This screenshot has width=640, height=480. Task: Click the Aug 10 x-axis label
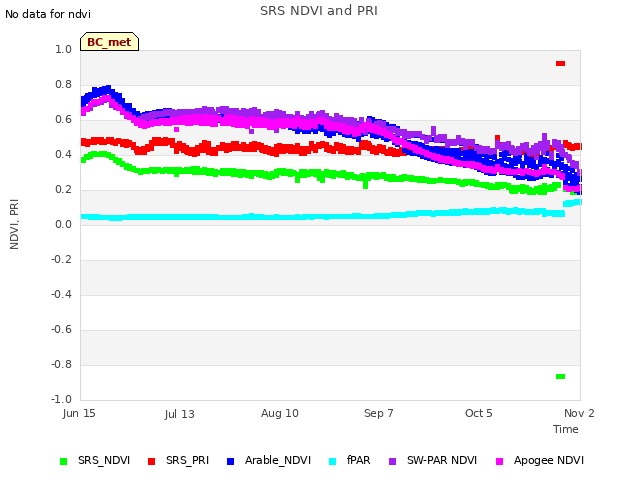(x=280, y=413)
